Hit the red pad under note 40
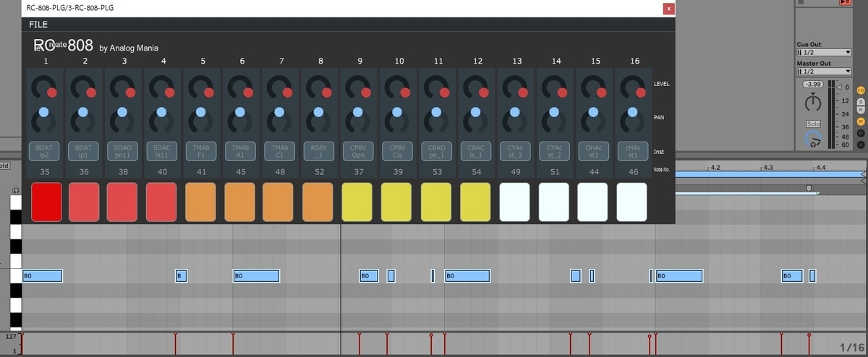The width and height of the screenshot is (868, 357). click(161, 202)
